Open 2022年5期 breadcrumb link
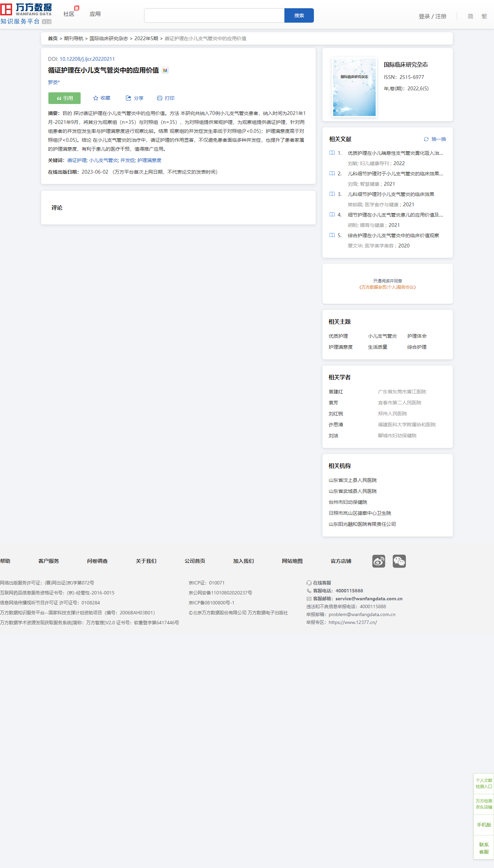Image resolution: width=494 pixels, height=868 pixels. point(146,38)
